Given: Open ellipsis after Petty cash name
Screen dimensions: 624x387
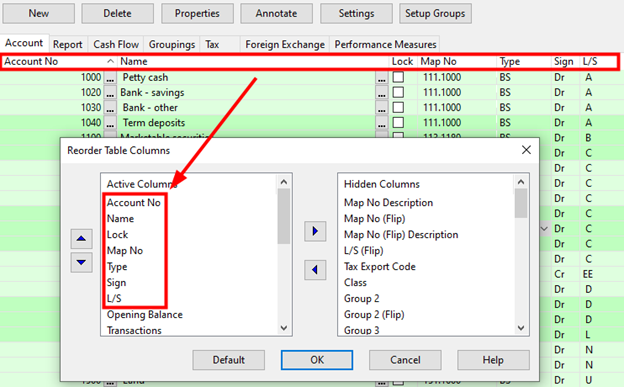Looking at the screenshot, I should point(382,77).
